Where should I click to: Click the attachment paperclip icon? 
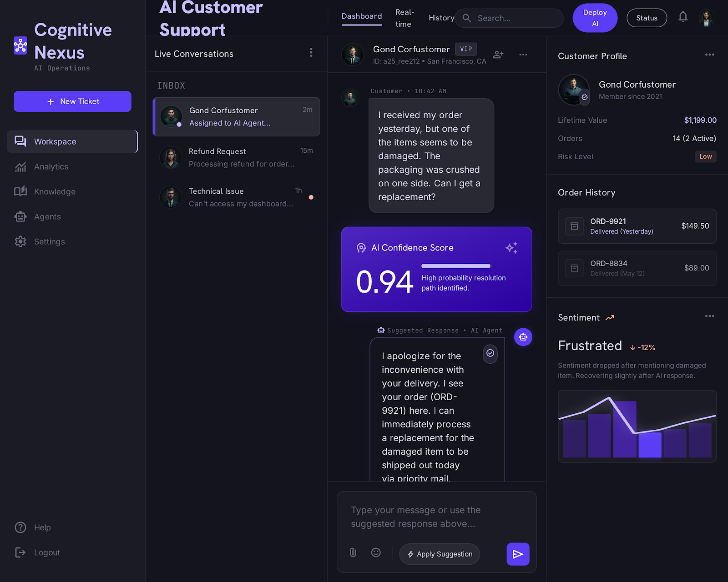tap(353, 552)
